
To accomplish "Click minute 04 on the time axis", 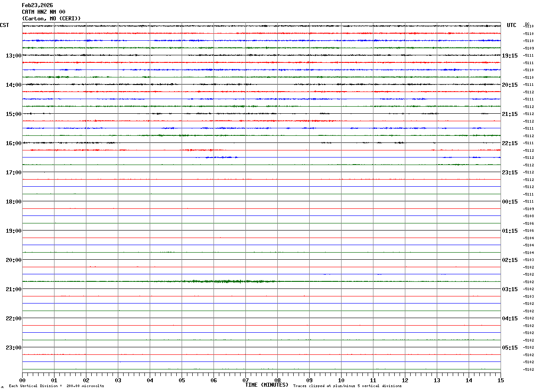I will pos(150,380).
